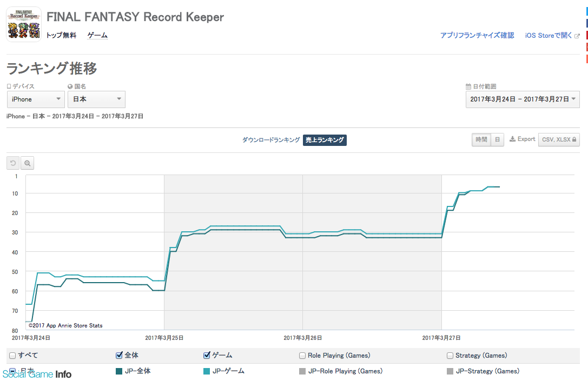Click the JP-ゲーム light teal color swatch
Screen dimensions: 588x381
[x=206, y=371]
